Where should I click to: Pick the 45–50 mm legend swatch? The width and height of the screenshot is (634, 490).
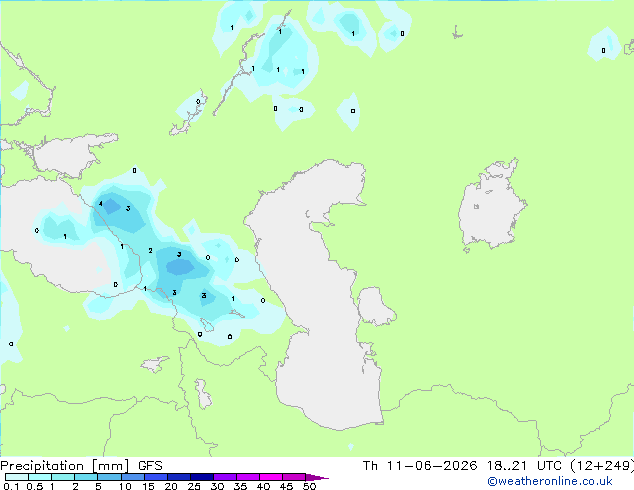294,477
